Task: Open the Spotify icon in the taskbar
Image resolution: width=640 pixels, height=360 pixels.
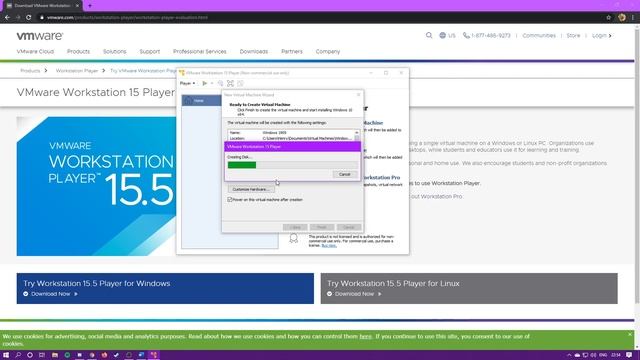Action: pyautogui.click(x=67, y=355)
